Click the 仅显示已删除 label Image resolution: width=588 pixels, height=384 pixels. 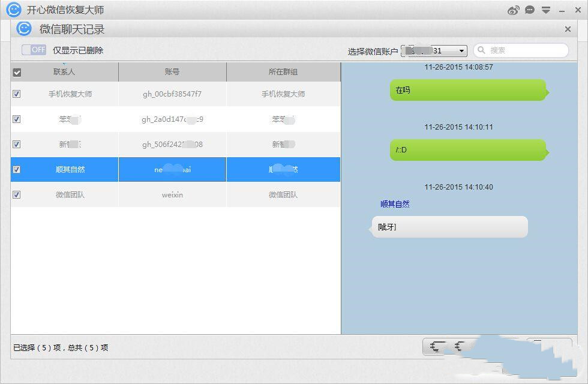78,50
